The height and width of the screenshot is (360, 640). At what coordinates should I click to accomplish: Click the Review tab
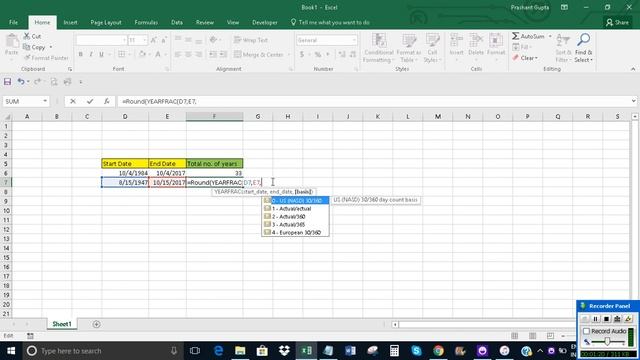point(204,22)
